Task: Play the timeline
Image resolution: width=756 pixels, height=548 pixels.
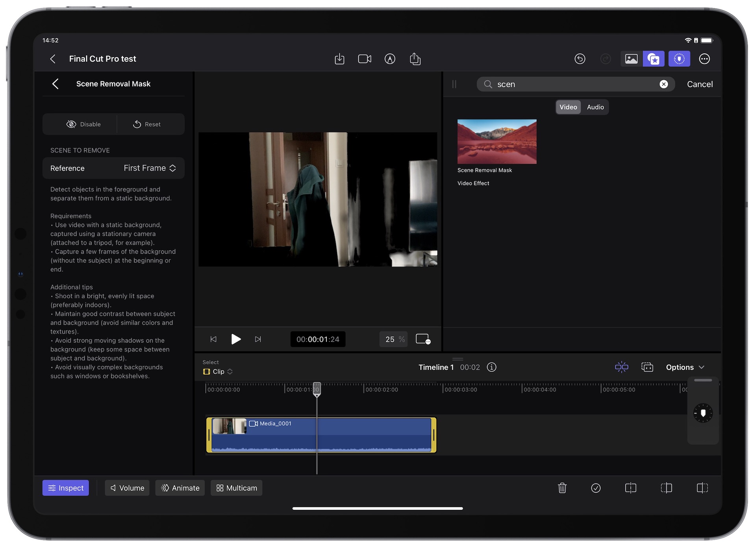Action: coord(236,339)
